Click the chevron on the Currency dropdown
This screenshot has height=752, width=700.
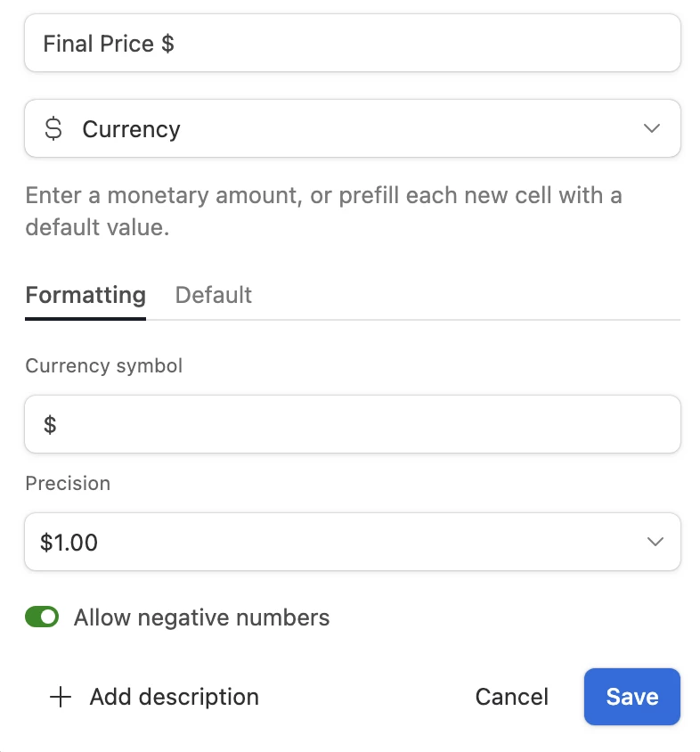pos(652,129)
